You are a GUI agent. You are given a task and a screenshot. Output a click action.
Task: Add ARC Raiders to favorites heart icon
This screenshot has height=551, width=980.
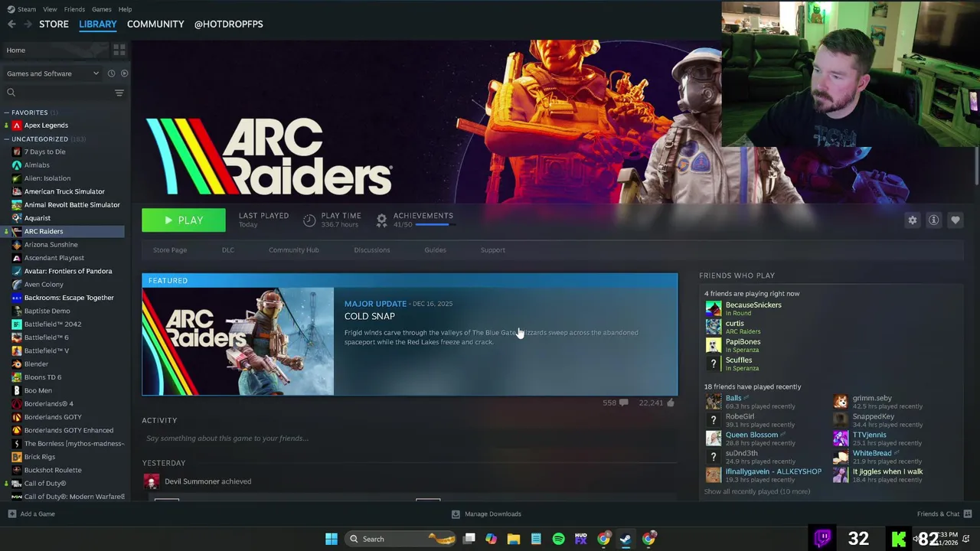coord(955,220)
